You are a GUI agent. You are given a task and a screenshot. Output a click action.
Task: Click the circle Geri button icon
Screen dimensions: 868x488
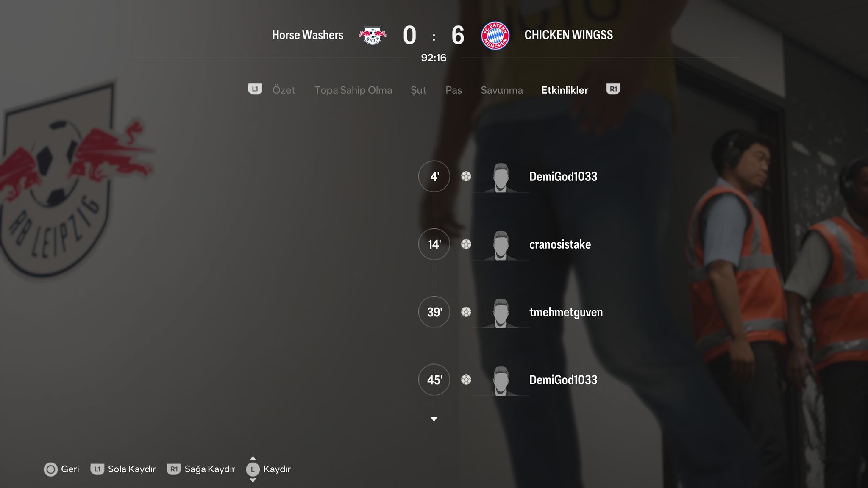pyautogui.click(x=50, y=469)
